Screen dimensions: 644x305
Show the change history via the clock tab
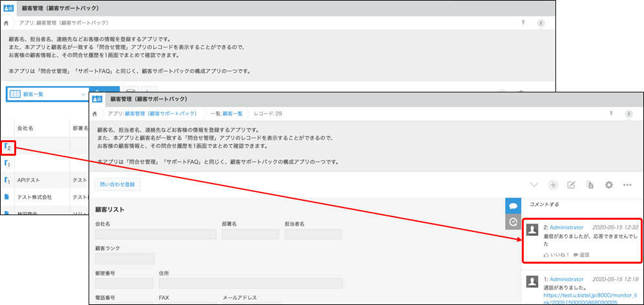(x=513, y=222)
